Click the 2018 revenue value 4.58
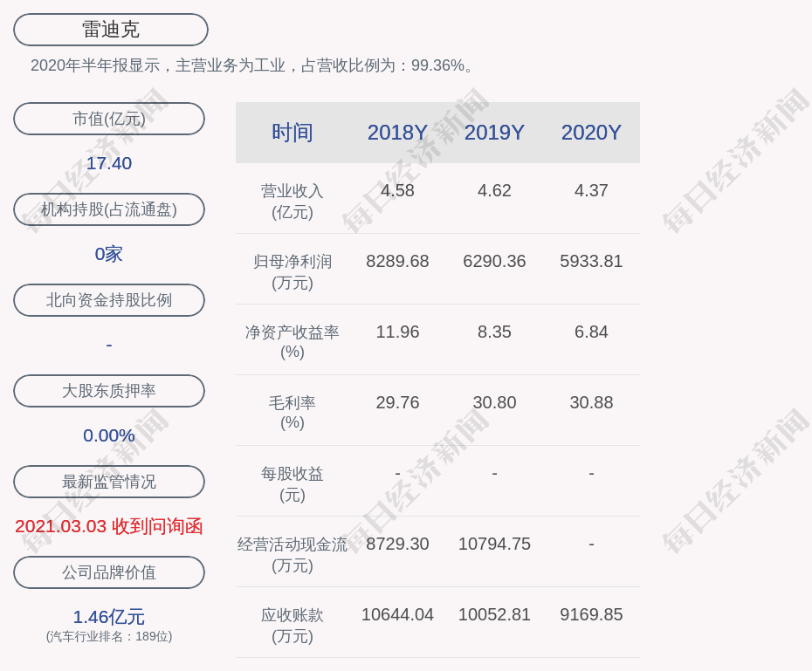Image resolution: width=812 pixels, height=671 pixels. [x=398, y=190]
